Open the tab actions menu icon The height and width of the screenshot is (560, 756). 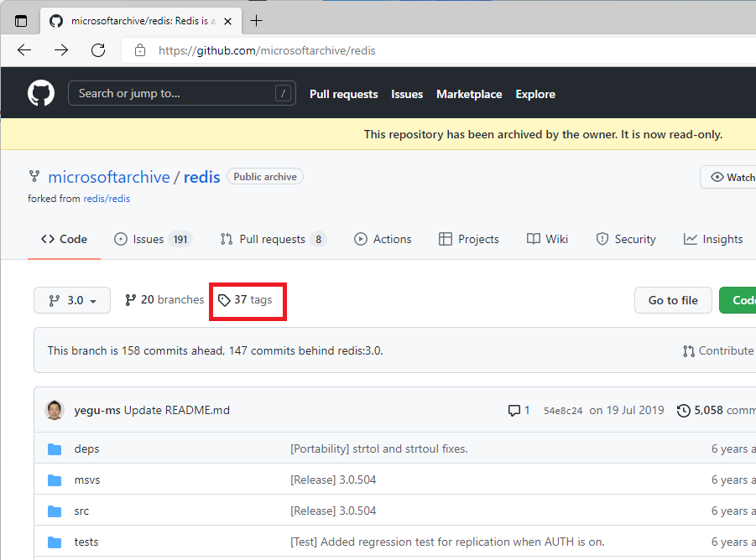click(x=21, y=21)
